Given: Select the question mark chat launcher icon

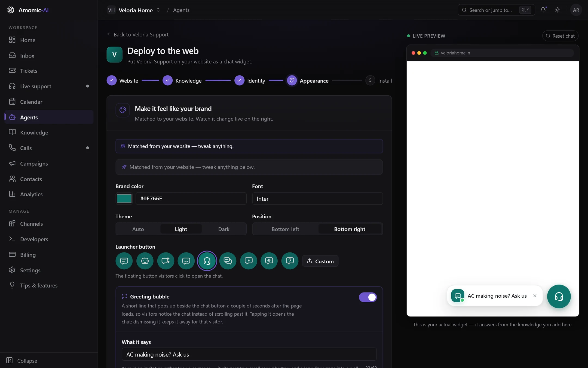Looking at the screenshot, I should (x=290, y=261).
